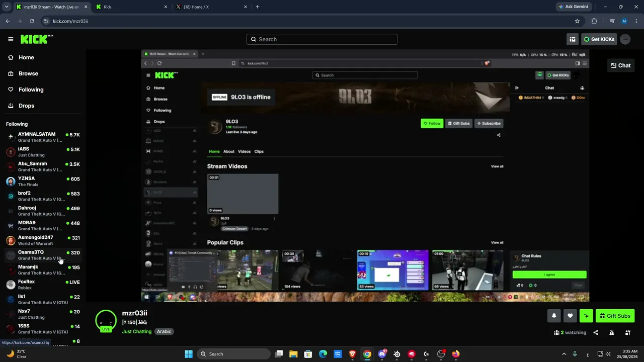Open Brave browser from the taskbar
The height and width of the screenshot is (362, 644).
[353, 354]
